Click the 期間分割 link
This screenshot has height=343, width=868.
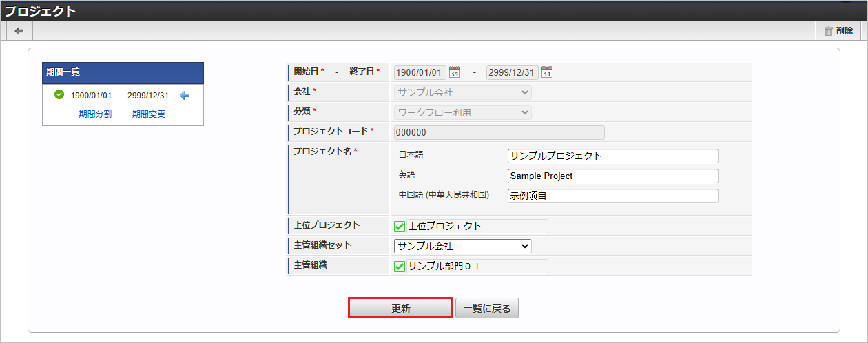(x=95, y=114)
